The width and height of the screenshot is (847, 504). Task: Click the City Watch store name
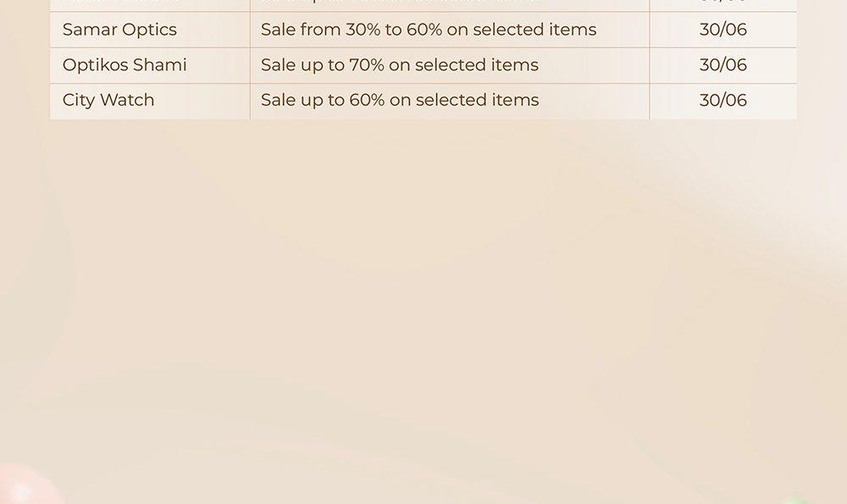coord(108,100)
